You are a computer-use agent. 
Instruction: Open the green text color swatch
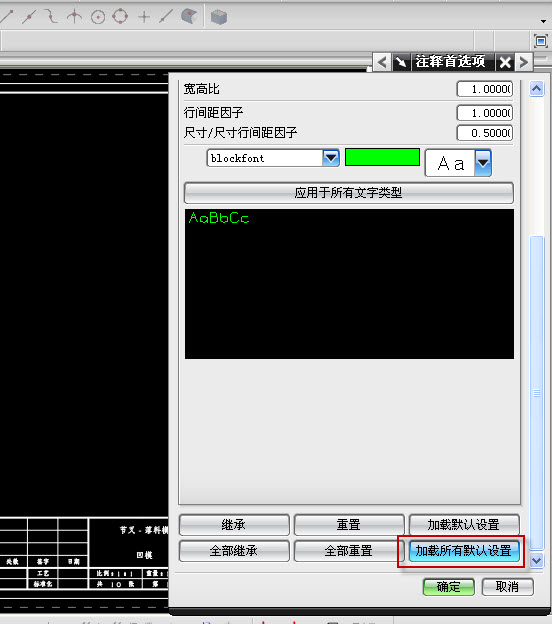(382, 157)
